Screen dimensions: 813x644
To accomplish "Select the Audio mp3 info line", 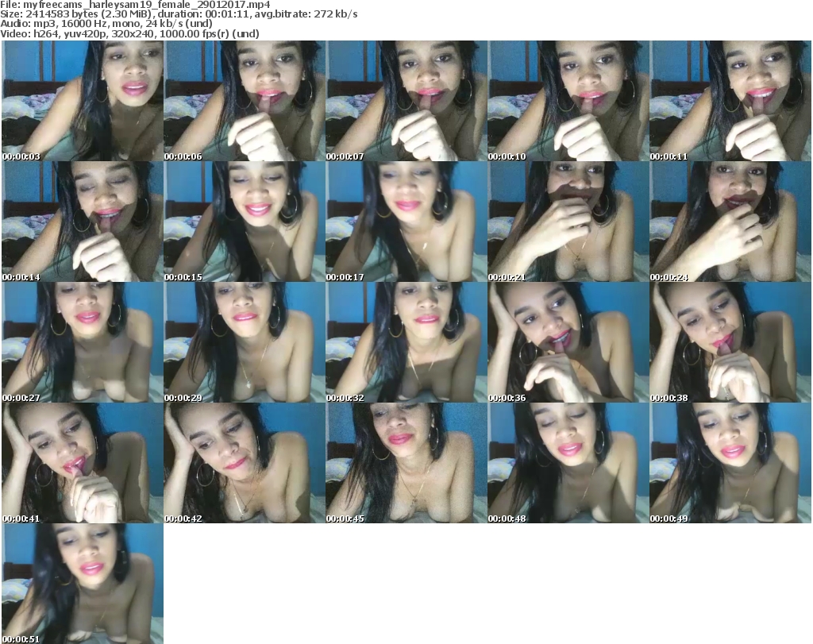I will tap(106, 24).
